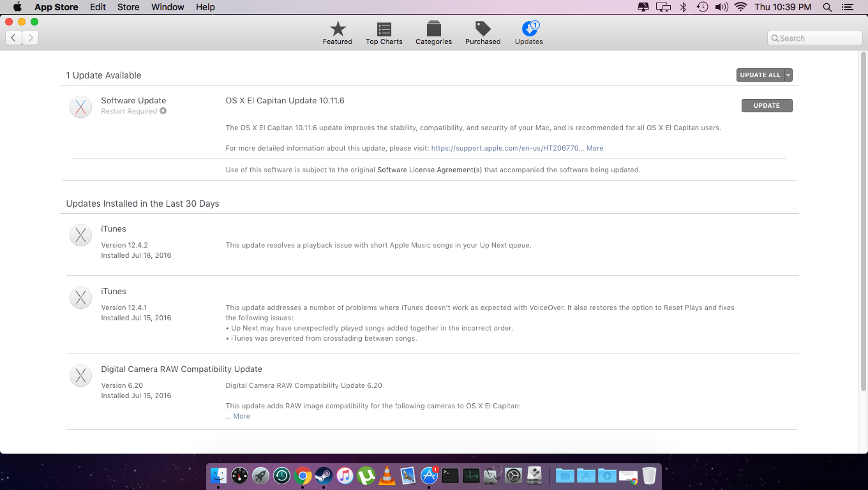Click "Updates Installed in the Last 30 Days"

pos(142,204)
